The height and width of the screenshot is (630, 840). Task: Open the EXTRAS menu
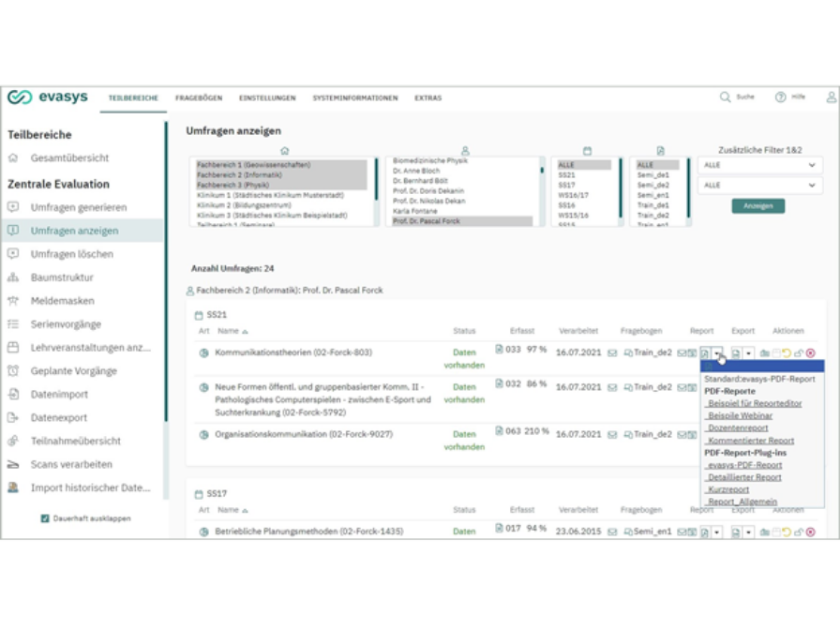pyautogui.click(x=428, y=97)
